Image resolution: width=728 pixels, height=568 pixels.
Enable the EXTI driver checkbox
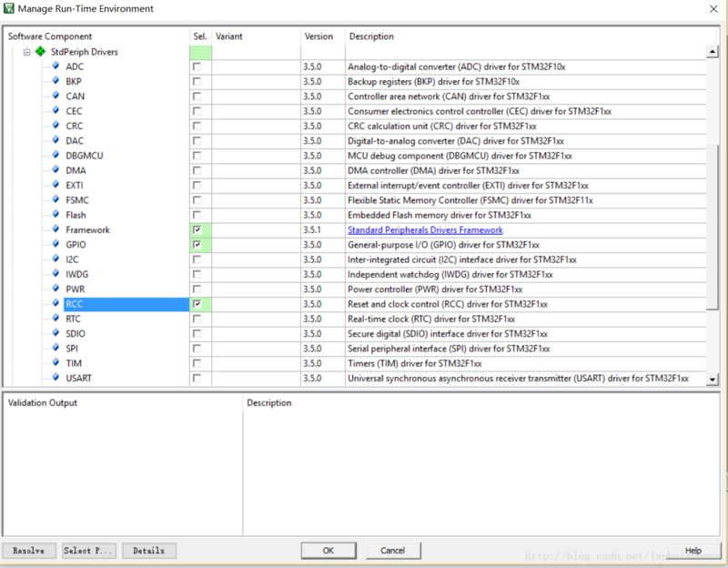click(197, 186)
